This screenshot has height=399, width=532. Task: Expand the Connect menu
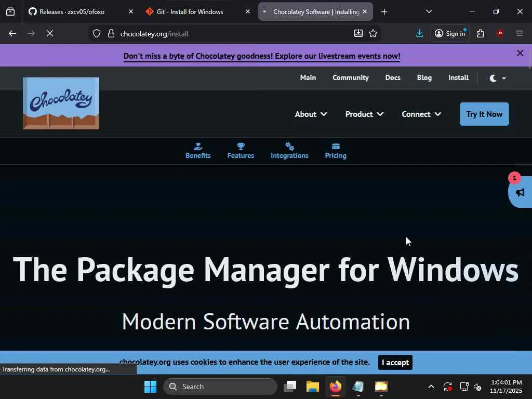pos(421,114)
